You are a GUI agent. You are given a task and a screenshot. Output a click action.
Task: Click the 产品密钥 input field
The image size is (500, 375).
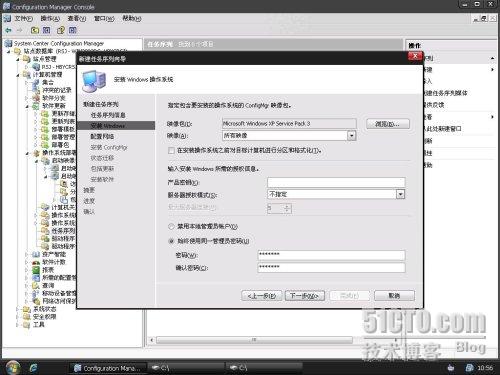coord(336,182)
